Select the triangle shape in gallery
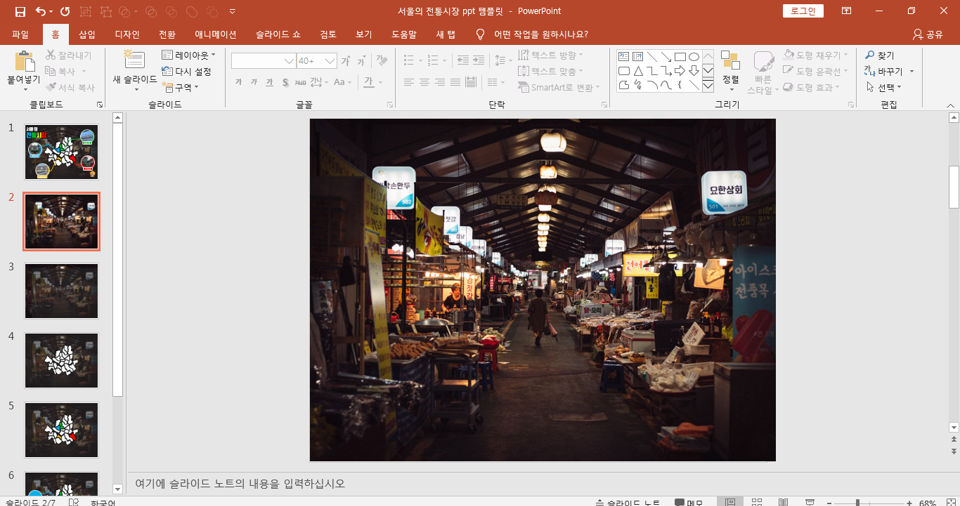Image resolution: width=960 pixels, height=506 pixels. [x=637, y=71]
